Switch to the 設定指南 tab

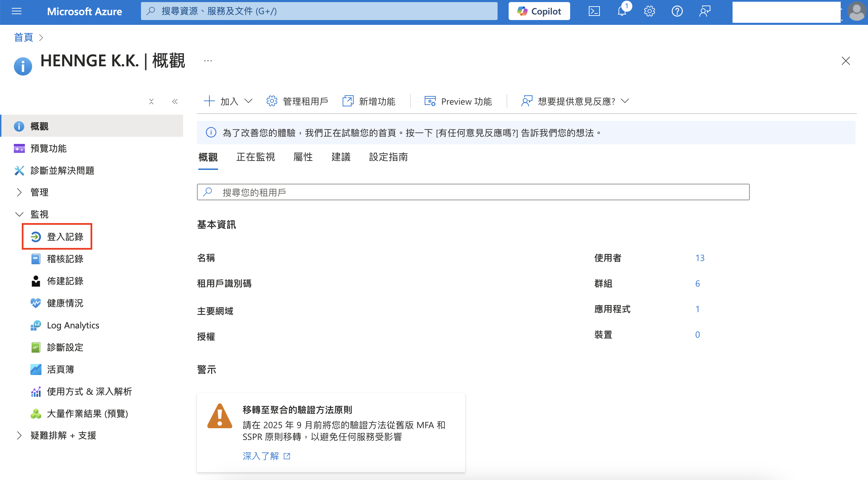click(388, 157)
